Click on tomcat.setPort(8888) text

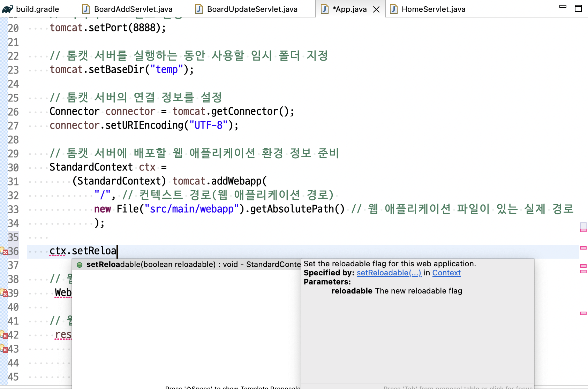click(x=108, y=28)
